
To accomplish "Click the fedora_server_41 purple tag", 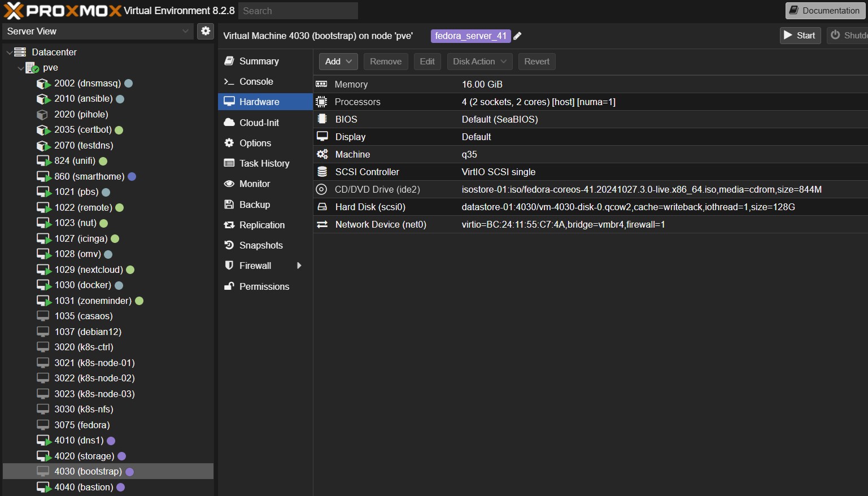I will coord(470,36).
